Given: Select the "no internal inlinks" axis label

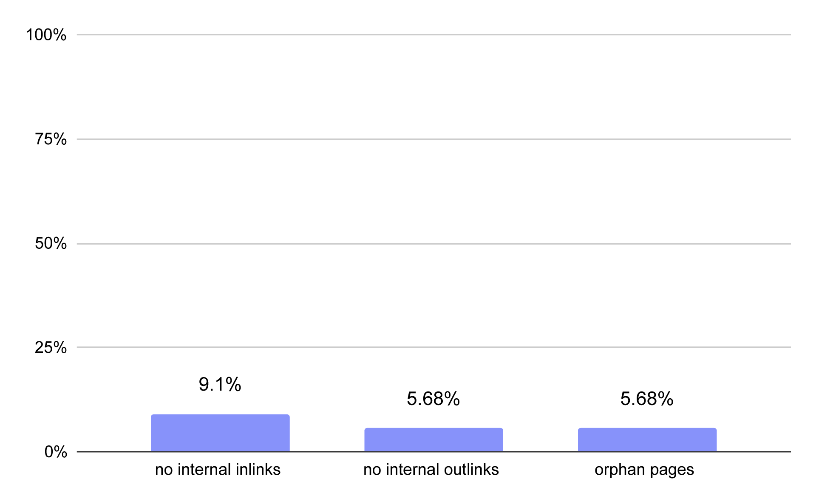Looking at the screenshot, I should coord(218,470).
